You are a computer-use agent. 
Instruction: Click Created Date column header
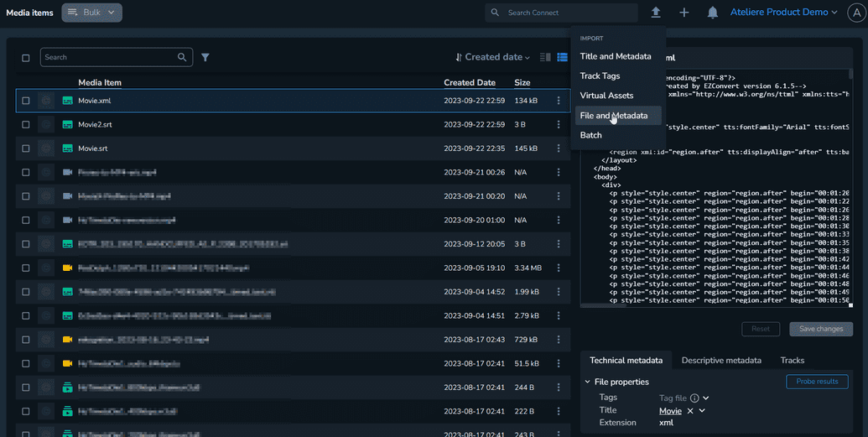coord(470,82)
